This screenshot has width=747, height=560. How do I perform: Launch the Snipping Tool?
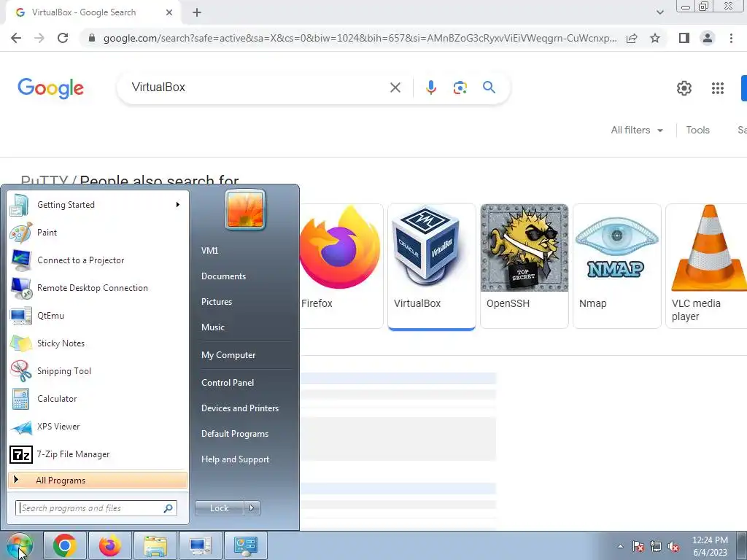[98, 371]
